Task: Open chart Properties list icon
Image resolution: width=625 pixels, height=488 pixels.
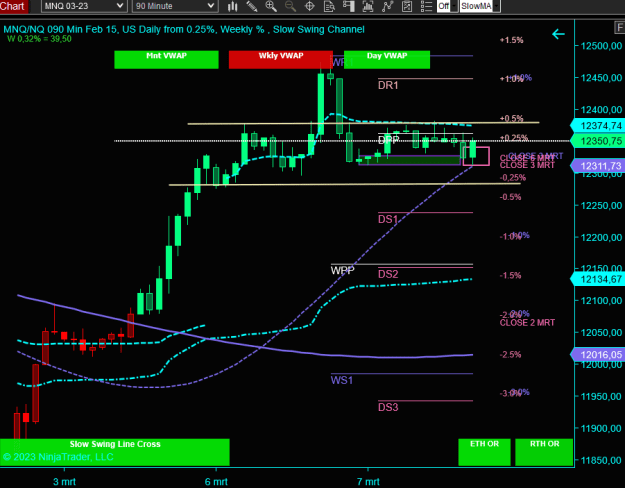Action: pyautogui.click(x=426, y=6)
